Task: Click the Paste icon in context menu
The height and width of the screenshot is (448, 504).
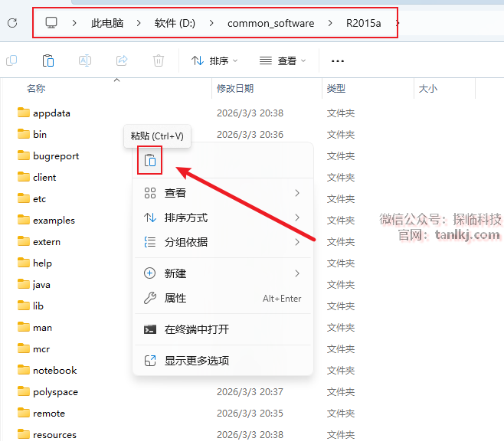Action: 150,161
